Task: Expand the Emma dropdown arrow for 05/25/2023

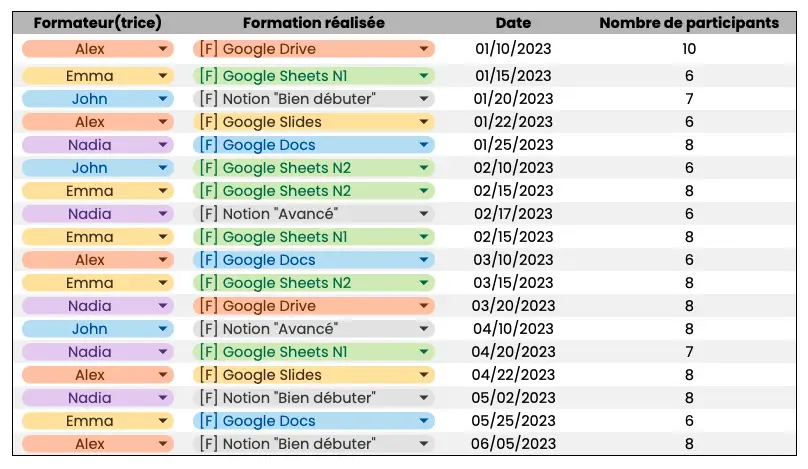Action: 162,421
